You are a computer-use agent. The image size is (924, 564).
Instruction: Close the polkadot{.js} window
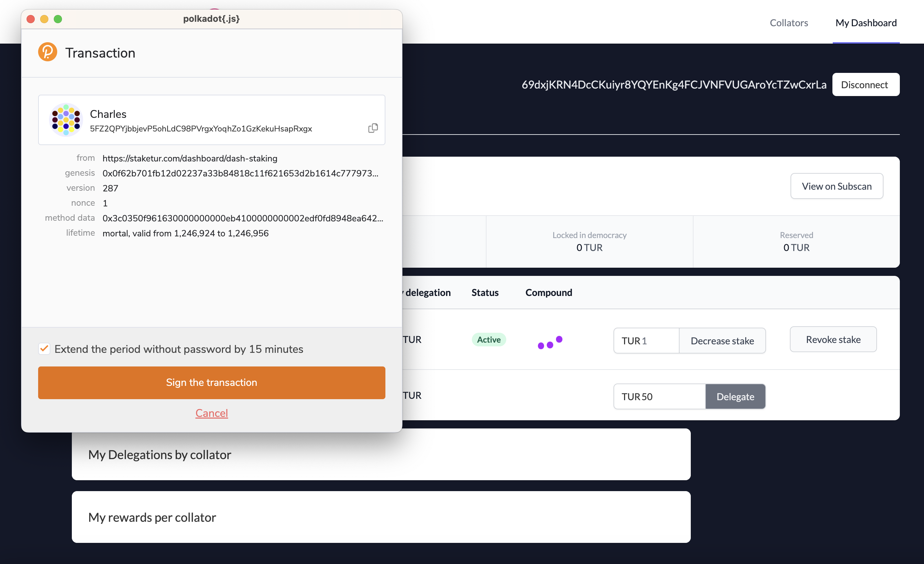[x=31, y=19]
